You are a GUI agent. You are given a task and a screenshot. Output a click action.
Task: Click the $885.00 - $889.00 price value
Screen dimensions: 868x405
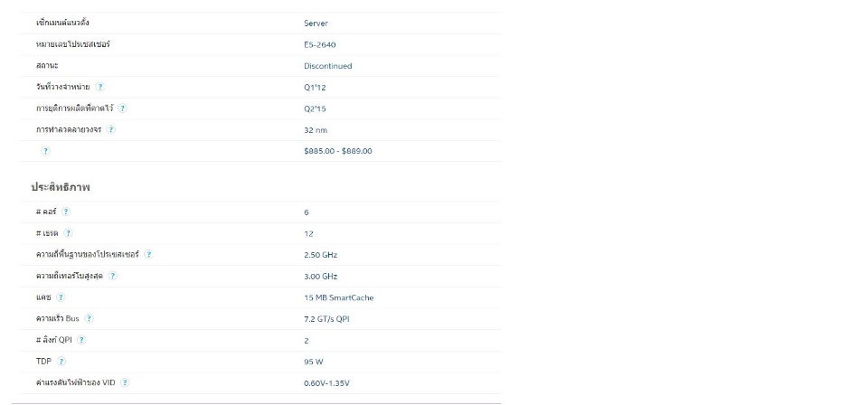(338, 151)
